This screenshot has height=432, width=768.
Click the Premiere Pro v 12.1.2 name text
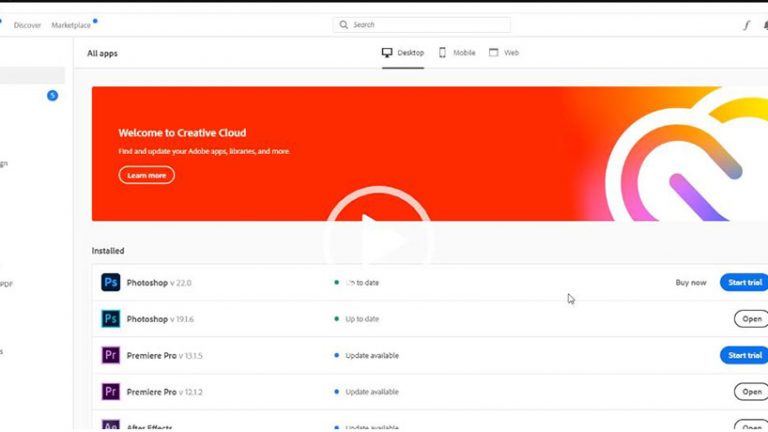(164, 392)
